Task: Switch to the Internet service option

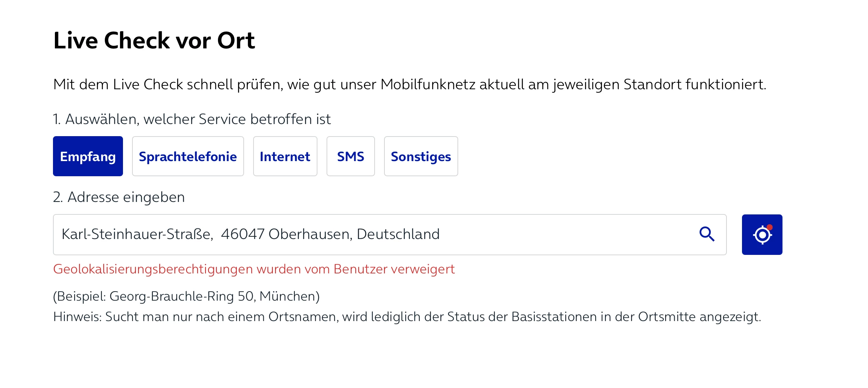Action: pyautogui.click(x=285, y=156)
